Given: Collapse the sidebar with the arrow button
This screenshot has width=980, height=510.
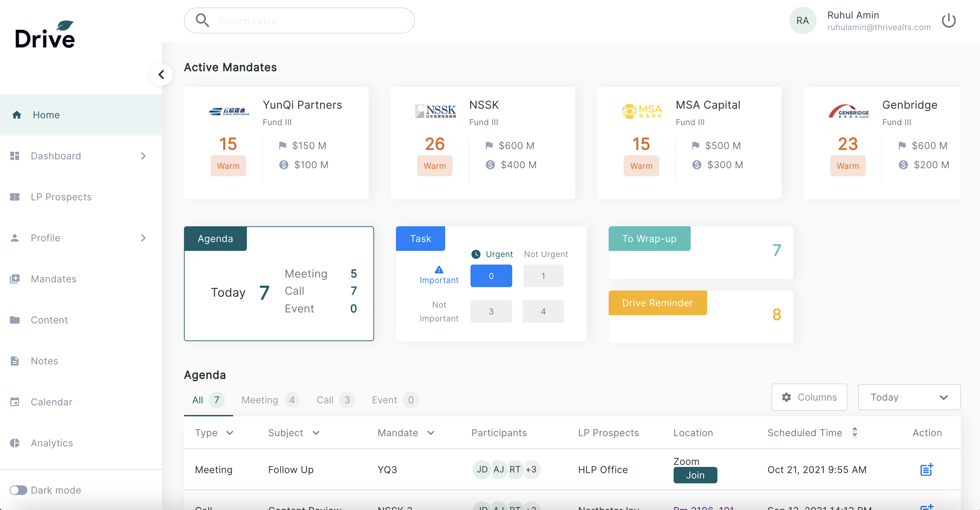Looking at the screenshot, I should [161, 75].
